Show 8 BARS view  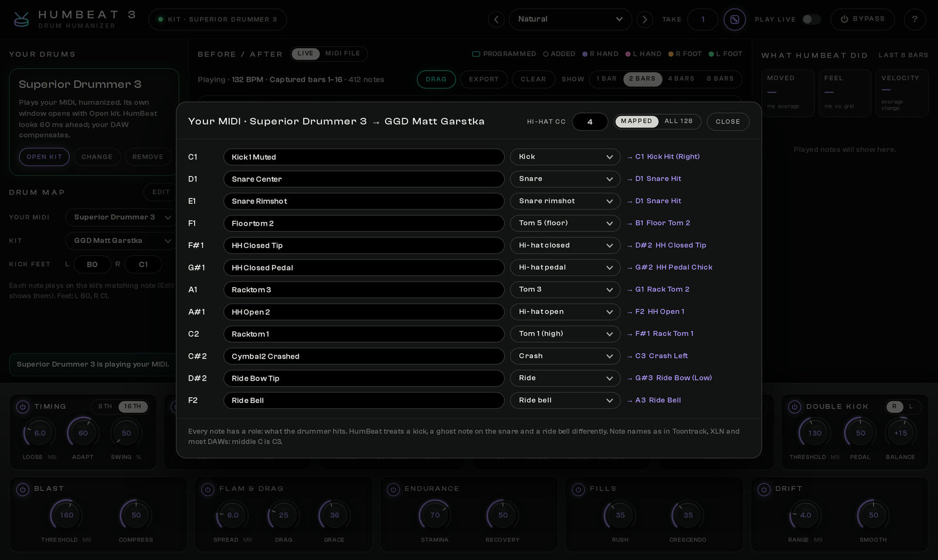[720, 79]
